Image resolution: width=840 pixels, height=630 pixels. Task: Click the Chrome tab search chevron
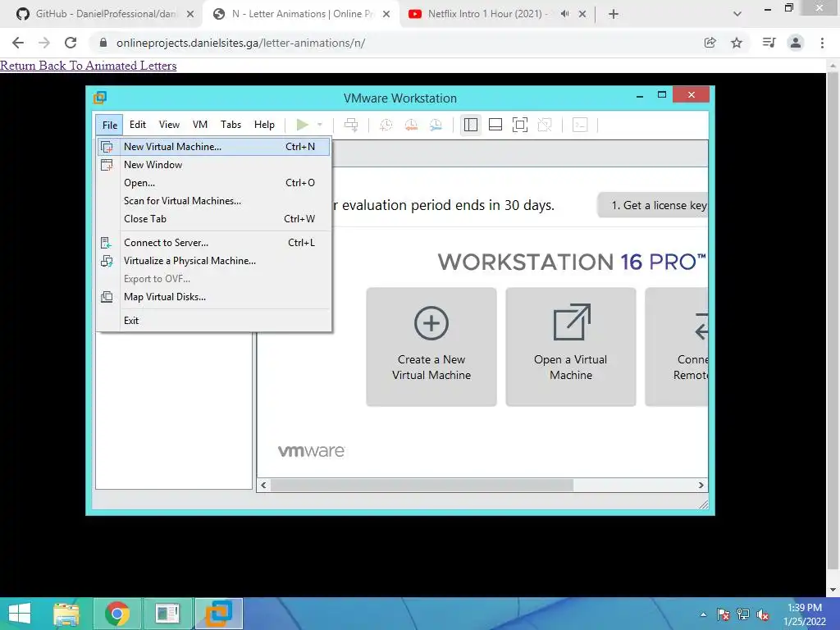pyautogui.click(x=737, y=14)
